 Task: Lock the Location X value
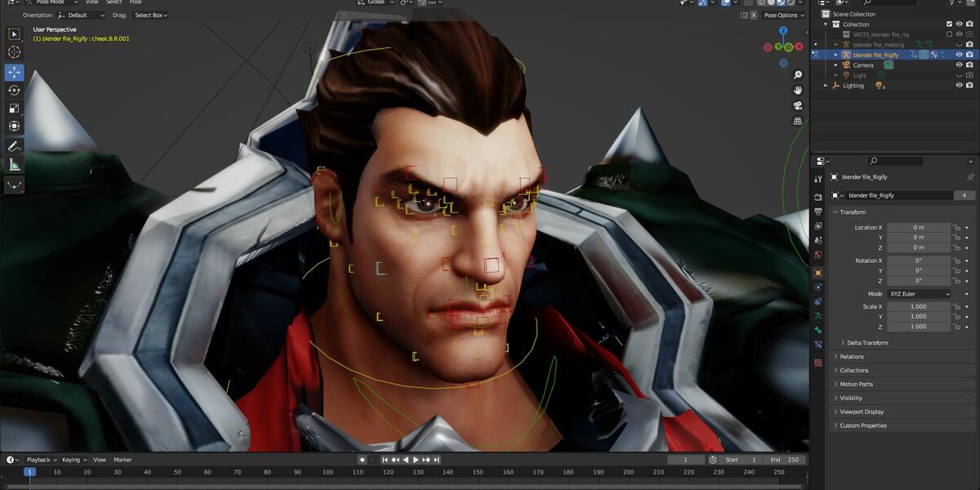click(x=956, y=227)
